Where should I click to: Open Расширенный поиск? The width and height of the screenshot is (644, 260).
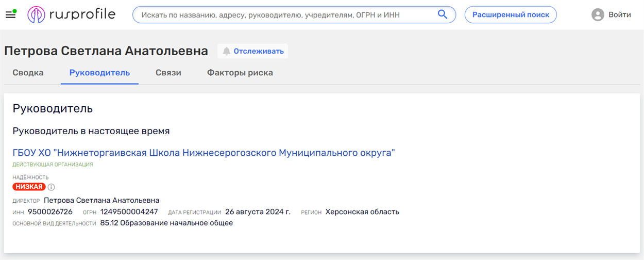[x=511, y=14]
